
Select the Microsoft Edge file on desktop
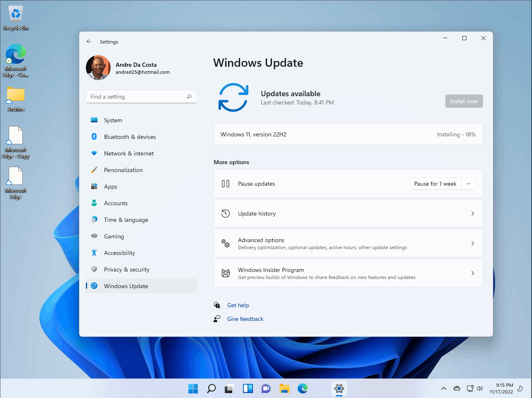pos(16,183)
